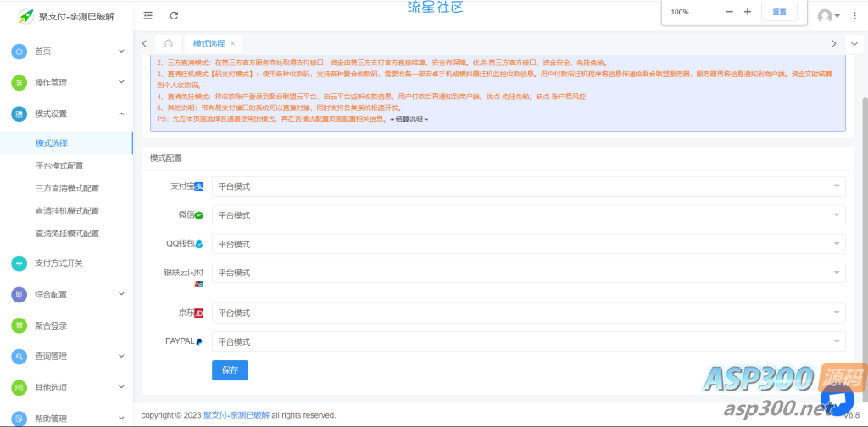Click the refresh icon in top bar
868x427 pixels.
click(x=174, y=15)
